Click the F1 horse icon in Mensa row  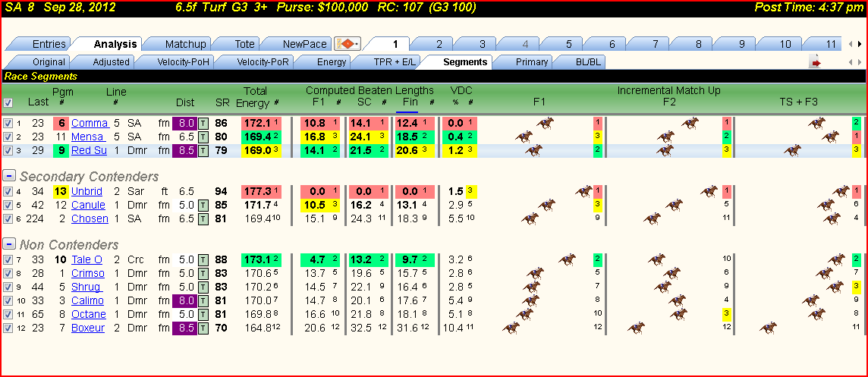tap(524, 137)
